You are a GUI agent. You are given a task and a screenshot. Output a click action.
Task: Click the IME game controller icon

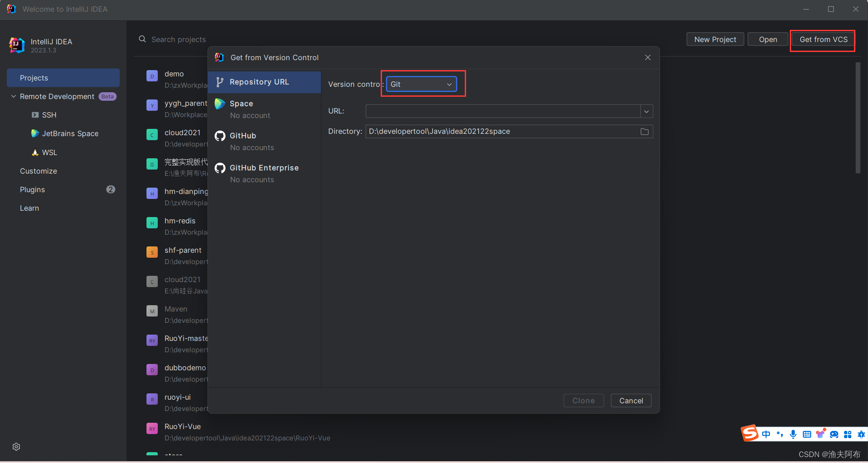pos(834,435)
